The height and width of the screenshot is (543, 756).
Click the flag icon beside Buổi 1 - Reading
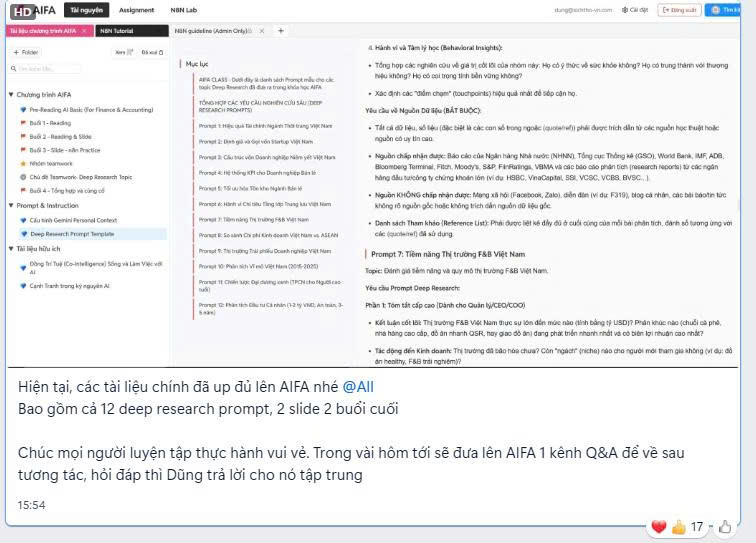(x=23, y=123)
